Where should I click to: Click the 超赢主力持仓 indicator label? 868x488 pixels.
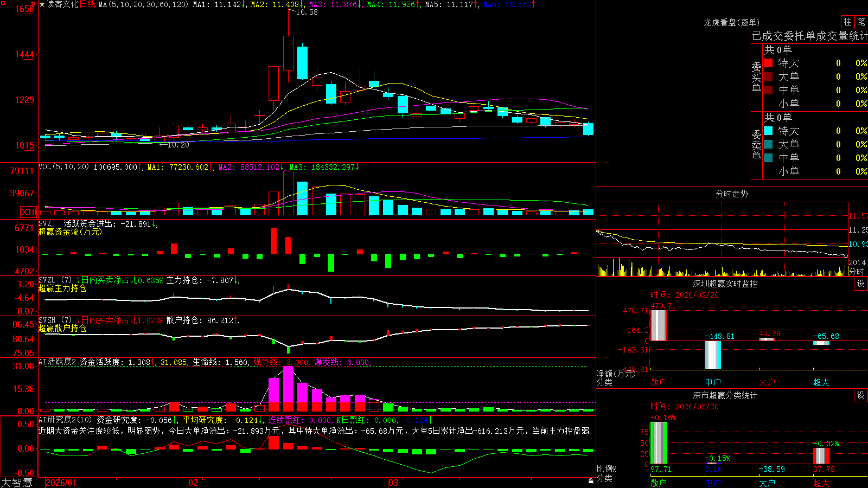[x=62, y=288]
